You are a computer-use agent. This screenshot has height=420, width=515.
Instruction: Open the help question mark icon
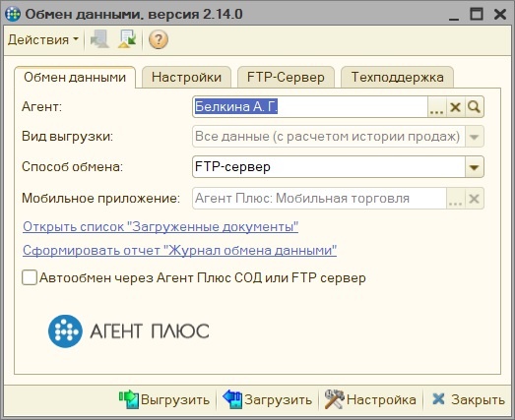[x=159, y=39]
